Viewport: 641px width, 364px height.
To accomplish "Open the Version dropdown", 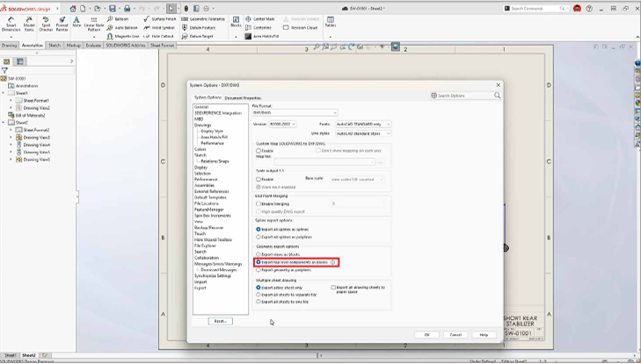I will (x=282, y=124).
